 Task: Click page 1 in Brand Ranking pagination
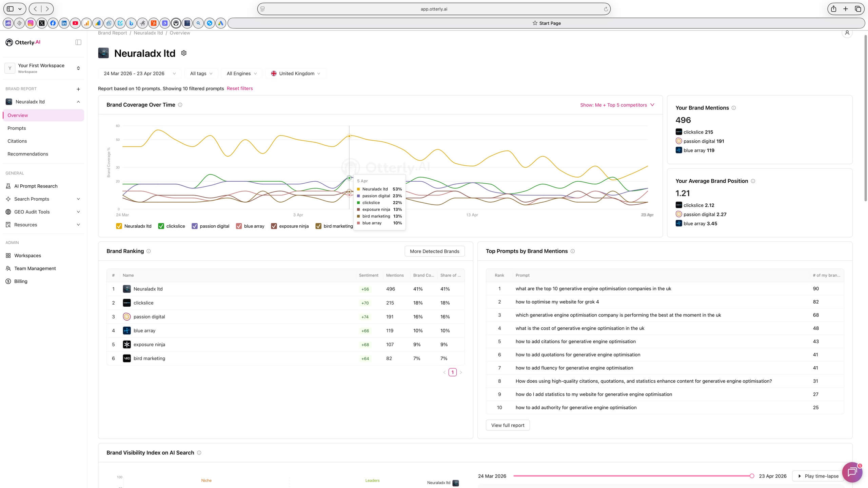(452, 372)
